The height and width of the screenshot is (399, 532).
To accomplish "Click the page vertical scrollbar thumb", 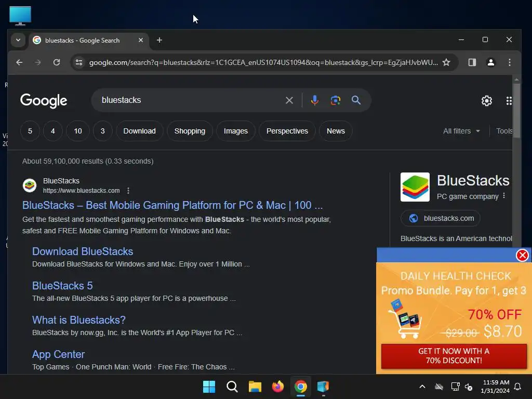I will [516, 110].
